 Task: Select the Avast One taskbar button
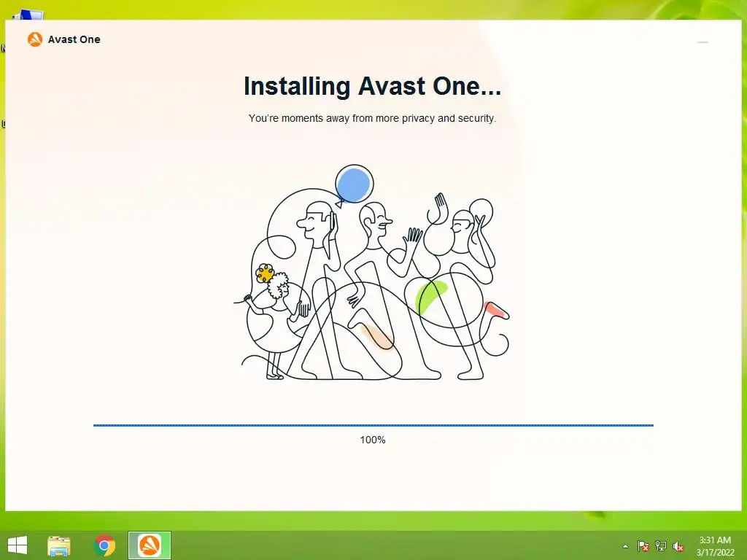(149, 545)
